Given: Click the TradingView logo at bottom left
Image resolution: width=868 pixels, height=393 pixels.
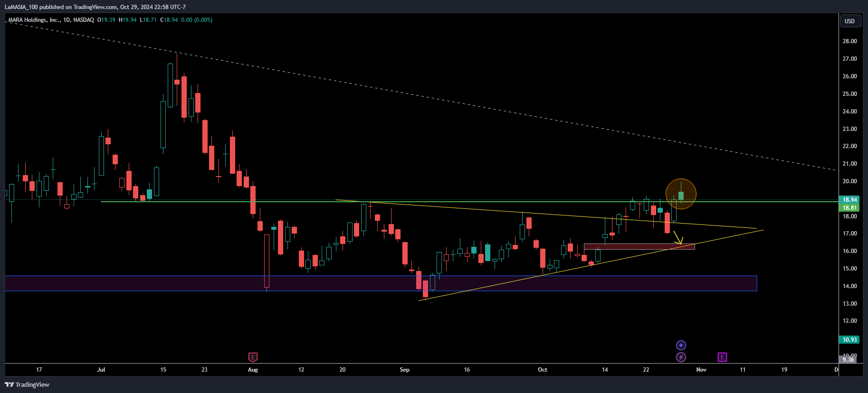Looking at the screenshot, I should [x=27, y=384].
